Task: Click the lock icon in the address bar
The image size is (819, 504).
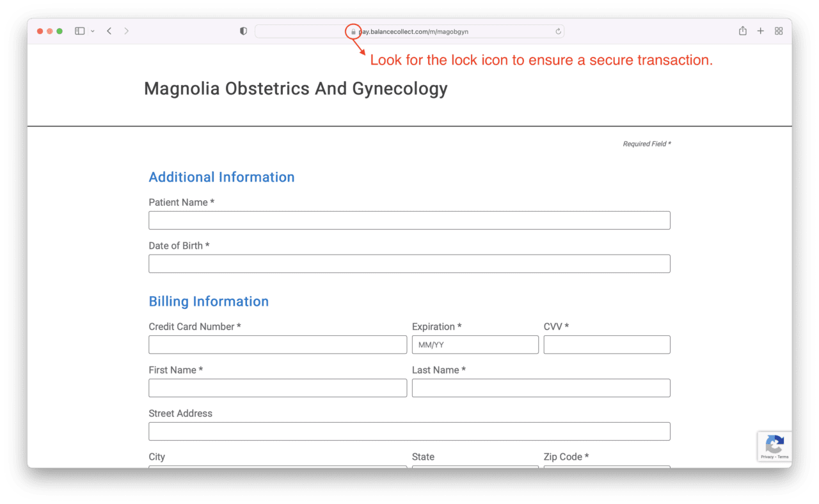Action: [x=353, y=31]
